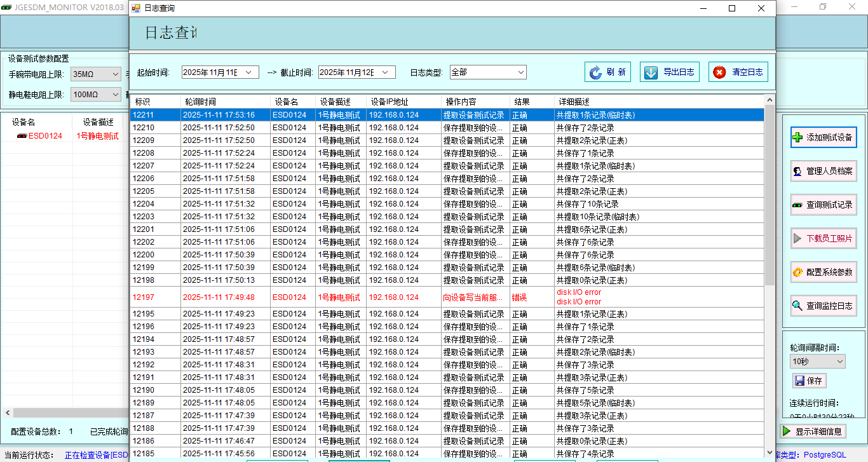Expand the 日志类型 dropdown showing 全部
This screenshot has height=462, width=868.
pyautogui.click(x=521, y=72)
